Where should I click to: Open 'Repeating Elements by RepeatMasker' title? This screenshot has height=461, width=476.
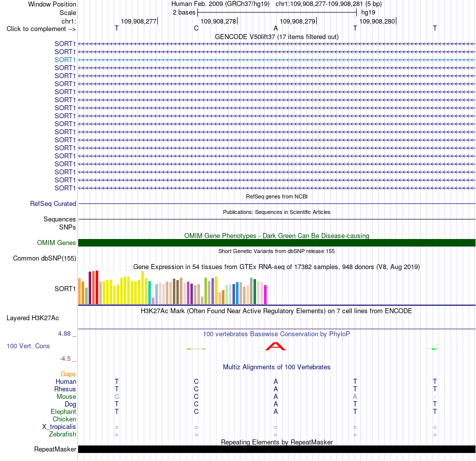(x=277, y=442)
